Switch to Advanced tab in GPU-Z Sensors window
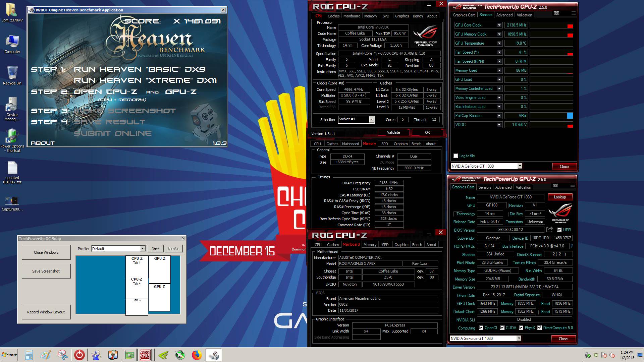 (x=504, y=15)
